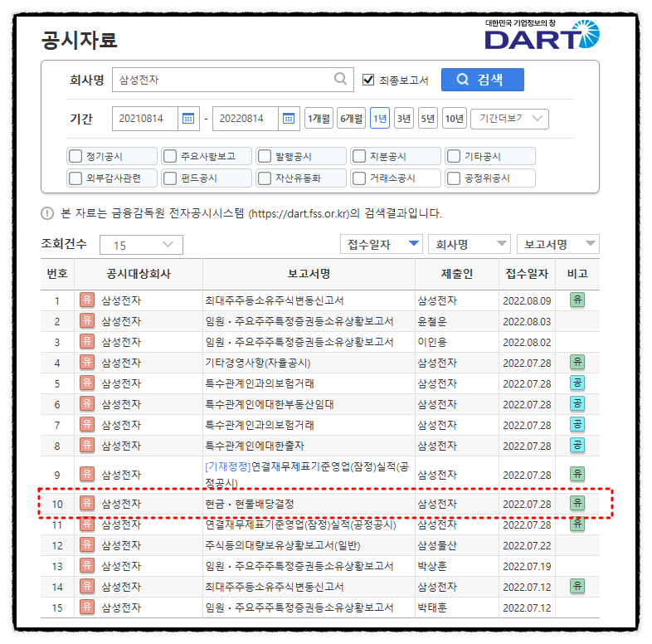Click submitter 윤철운 in row 2
Image resolution: width=652 pixels, height=644 pixels.
(x=432, y=321)
